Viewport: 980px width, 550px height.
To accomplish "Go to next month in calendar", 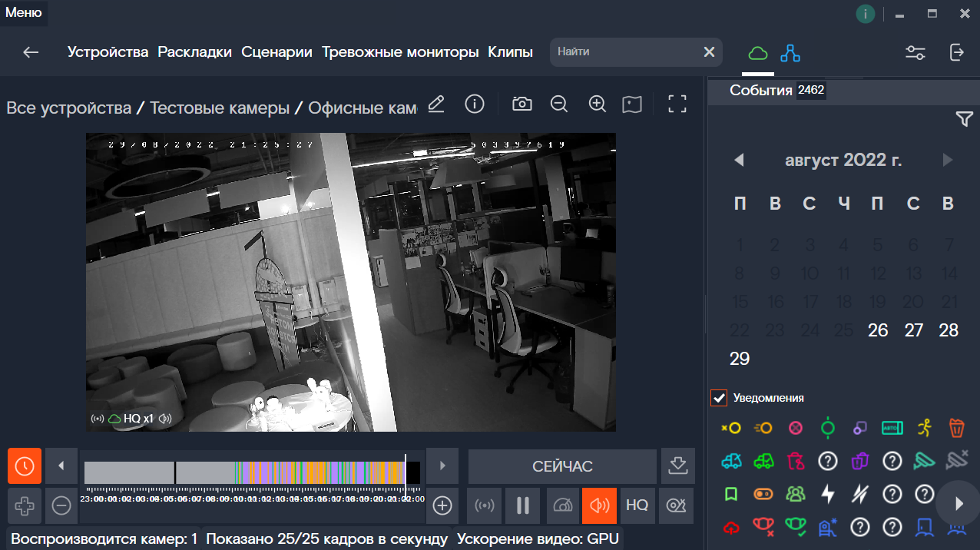I will pyautogui.click(x=948, y=160).
